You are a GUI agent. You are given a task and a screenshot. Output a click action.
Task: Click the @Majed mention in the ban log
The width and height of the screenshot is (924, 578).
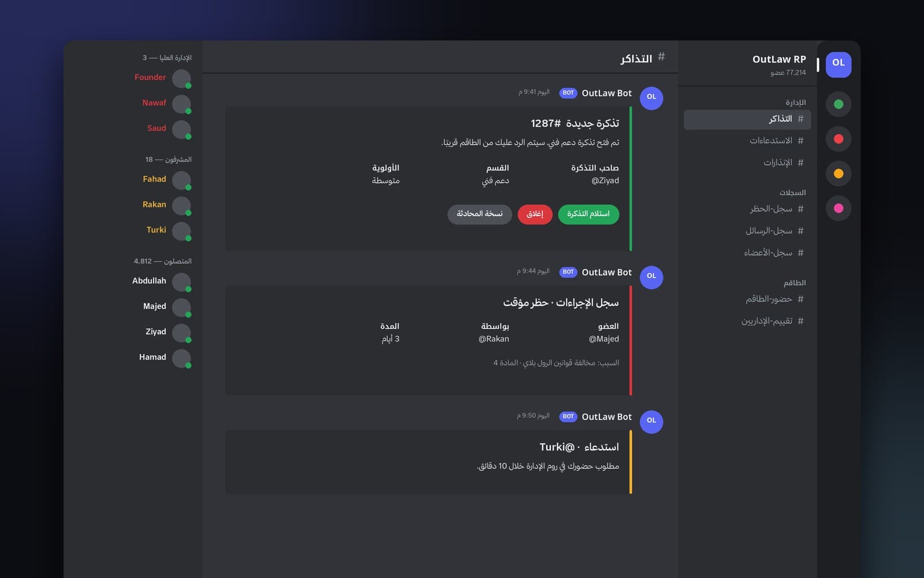coord(603,339)
